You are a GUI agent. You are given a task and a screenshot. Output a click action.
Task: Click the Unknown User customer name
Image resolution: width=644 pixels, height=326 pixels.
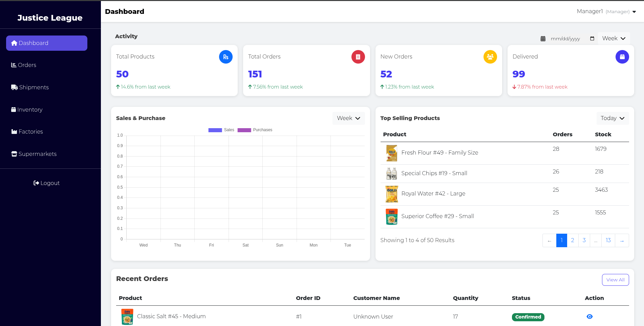[x=373, y=317]
